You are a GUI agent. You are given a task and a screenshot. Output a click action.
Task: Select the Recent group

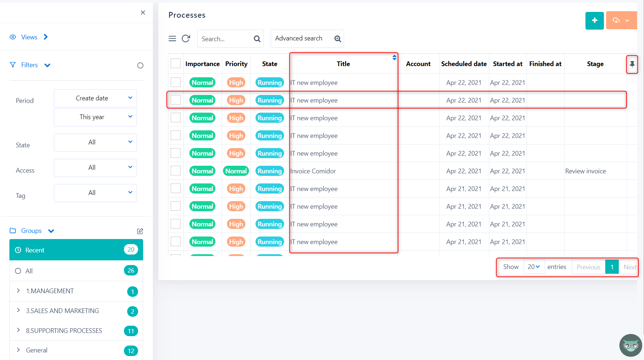[76, 250]
